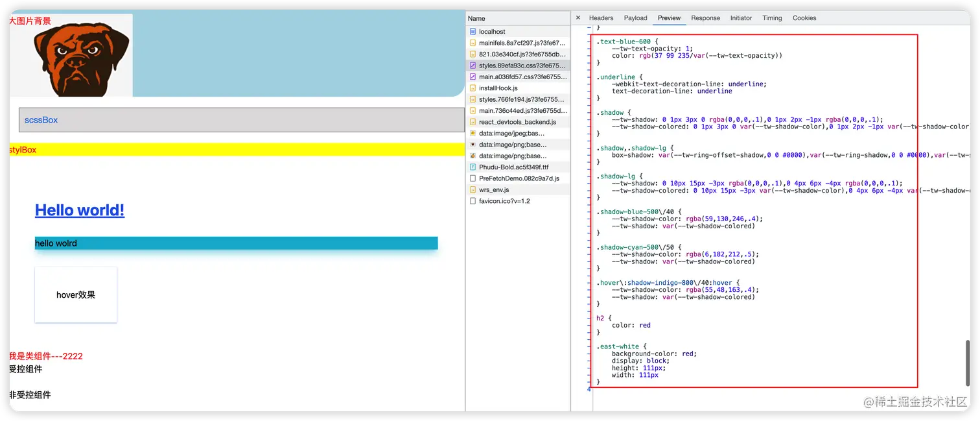Open the Payload tab
The height and width of the screenshot is (421, 980).
click(x=636, y=18)
